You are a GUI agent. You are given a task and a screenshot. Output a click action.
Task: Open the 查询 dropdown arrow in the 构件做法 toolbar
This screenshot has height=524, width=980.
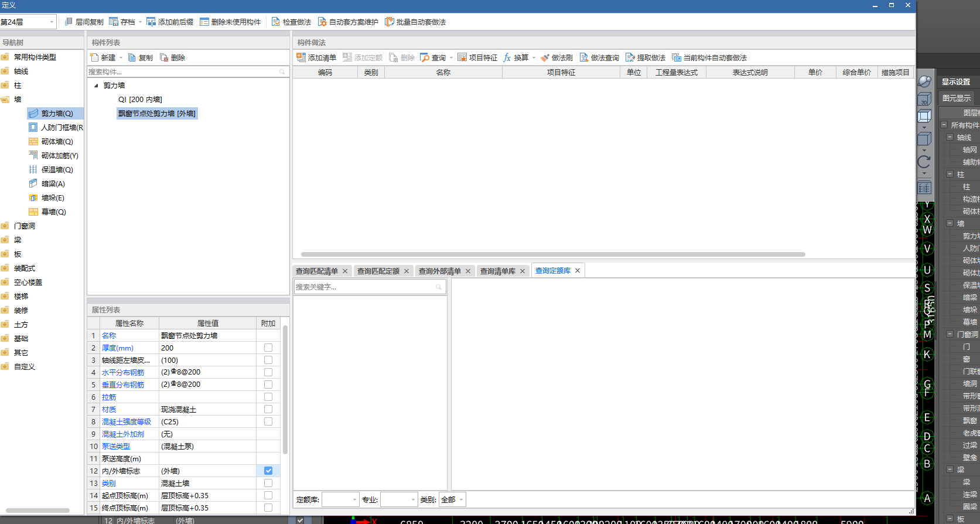pos(451,57)
